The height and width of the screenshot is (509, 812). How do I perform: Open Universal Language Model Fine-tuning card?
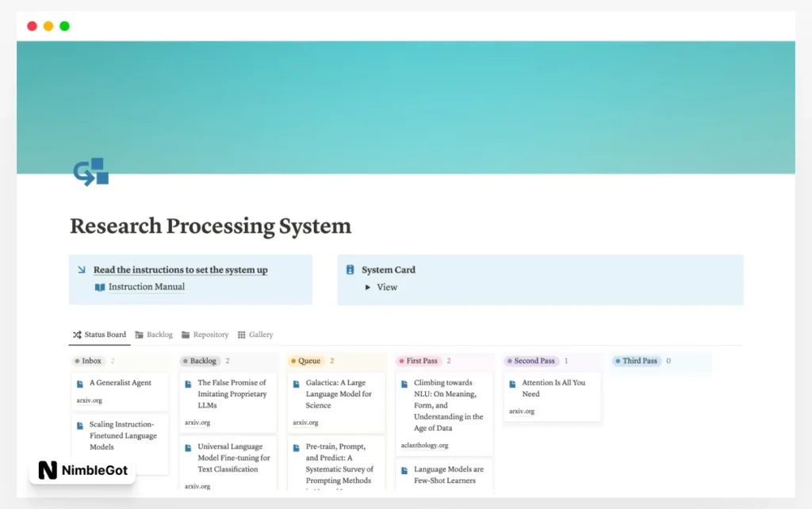click(228, 463)
